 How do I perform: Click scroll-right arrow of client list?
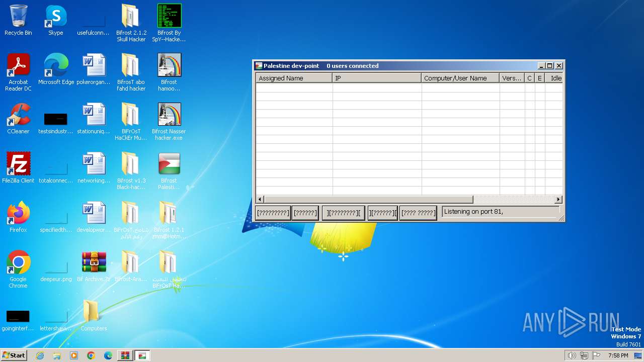coord(558,200)
